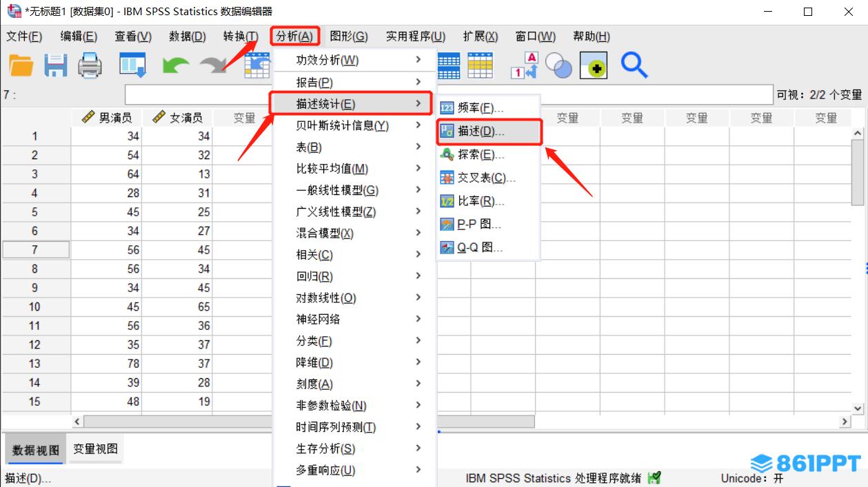Click ruler icon of 男演员 column
This screenshot has height=487, width=868.
pos(88,117)
